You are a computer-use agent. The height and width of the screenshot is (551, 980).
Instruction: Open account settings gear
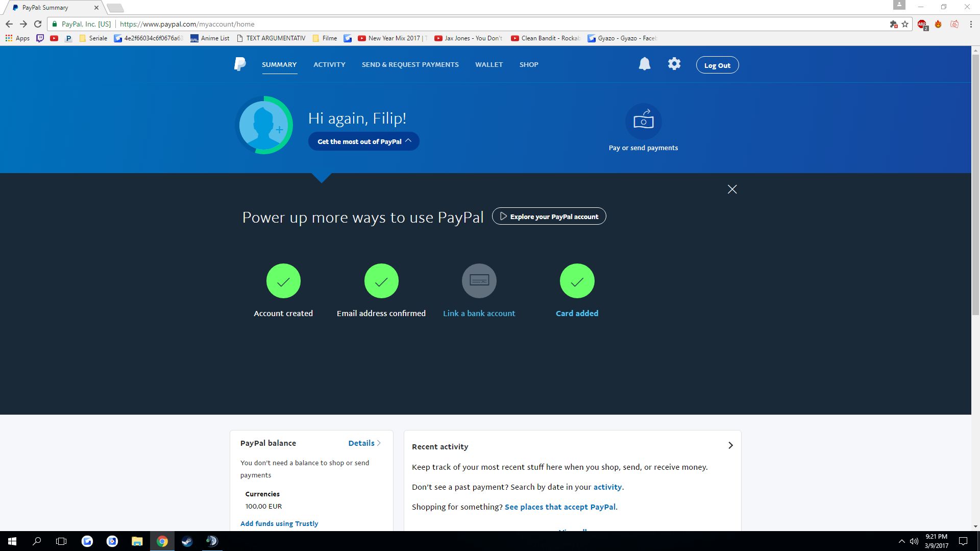coord(674,64)
